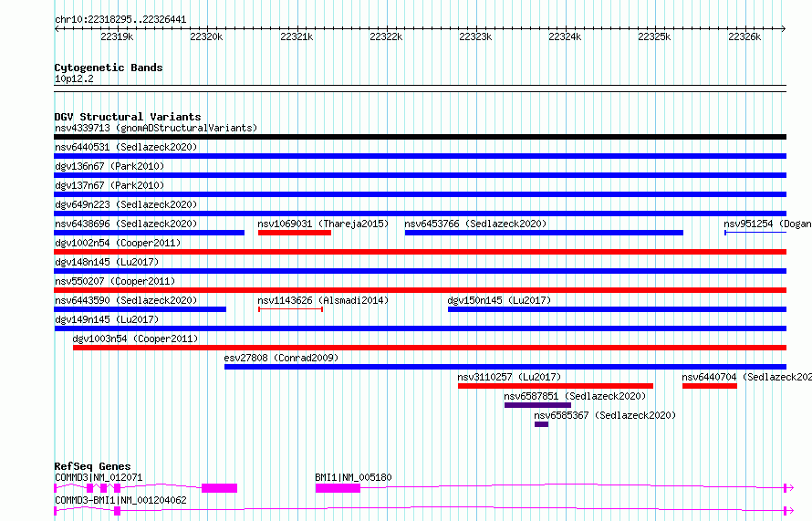Click the dgv1002n54 (Cooper2011) variant label
Image resolution: width=812 pixels, height=521 pixels.
118,243
